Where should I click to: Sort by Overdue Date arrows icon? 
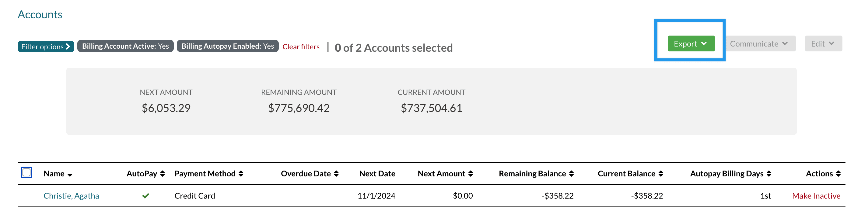336,174
